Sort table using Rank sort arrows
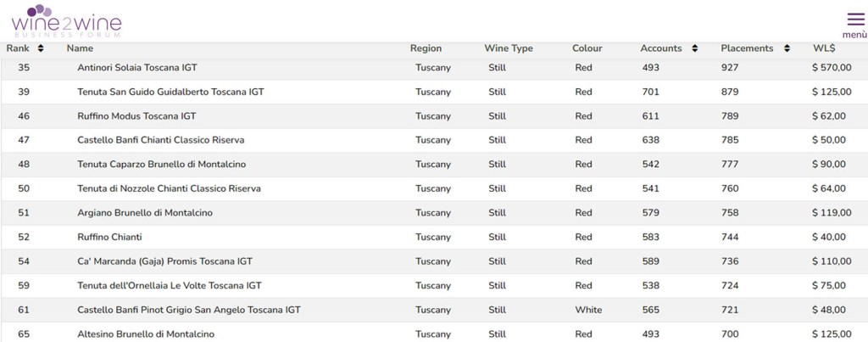This screenshot has height=342, width=868. coord(41,48)
